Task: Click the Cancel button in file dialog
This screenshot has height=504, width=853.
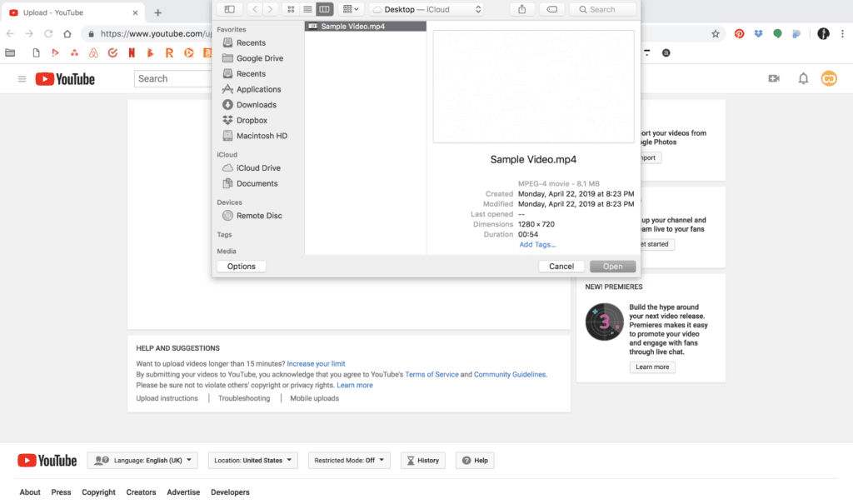Action: [x=561, y=267]
